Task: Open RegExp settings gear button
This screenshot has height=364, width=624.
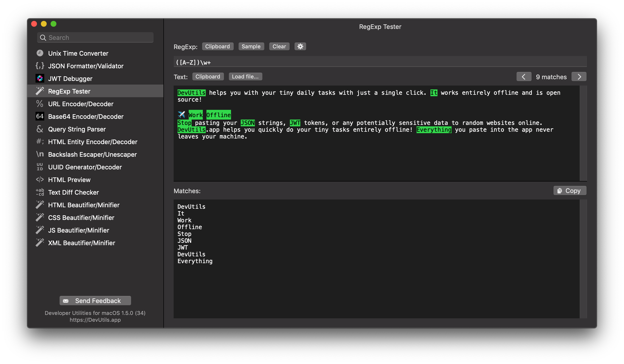Action: pos(300,46)
